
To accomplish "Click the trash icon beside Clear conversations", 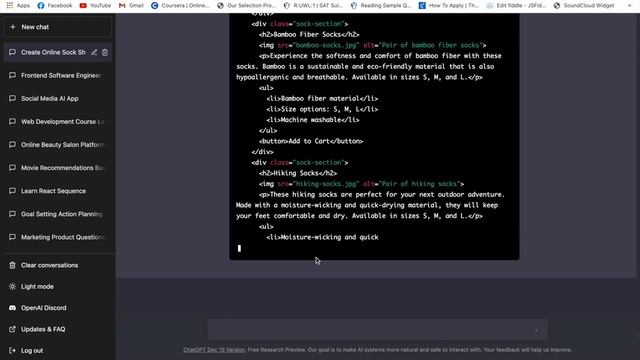I will [12, 265].
